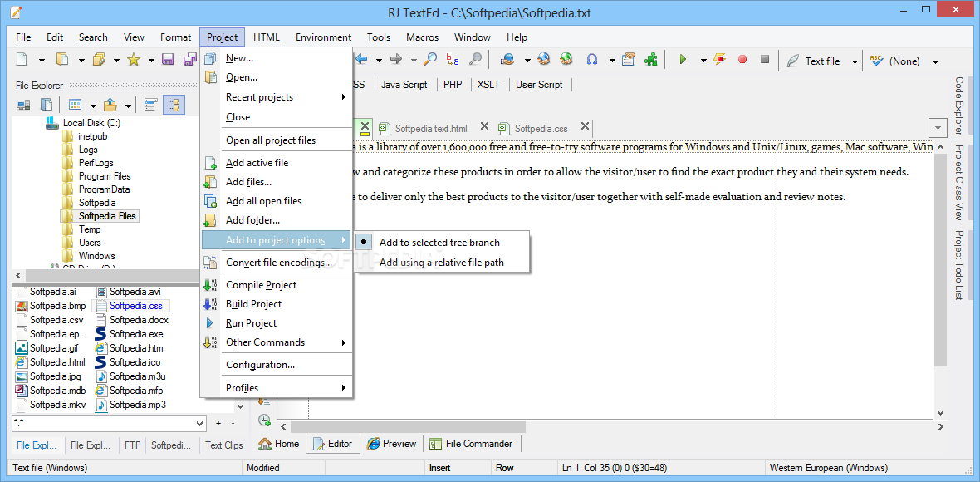Toggle the tree view button in File Explorer
Screen dimensions: 980x482
point(174,105)
